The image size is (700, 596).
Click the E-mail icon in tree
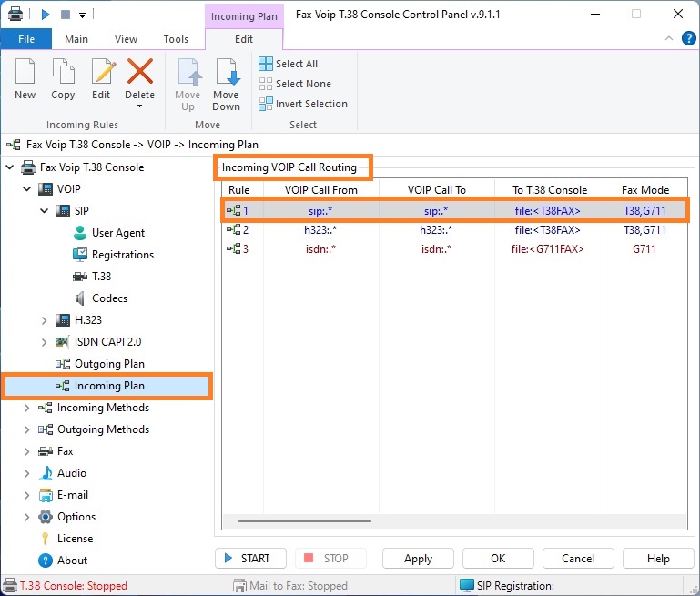(46, 495)
